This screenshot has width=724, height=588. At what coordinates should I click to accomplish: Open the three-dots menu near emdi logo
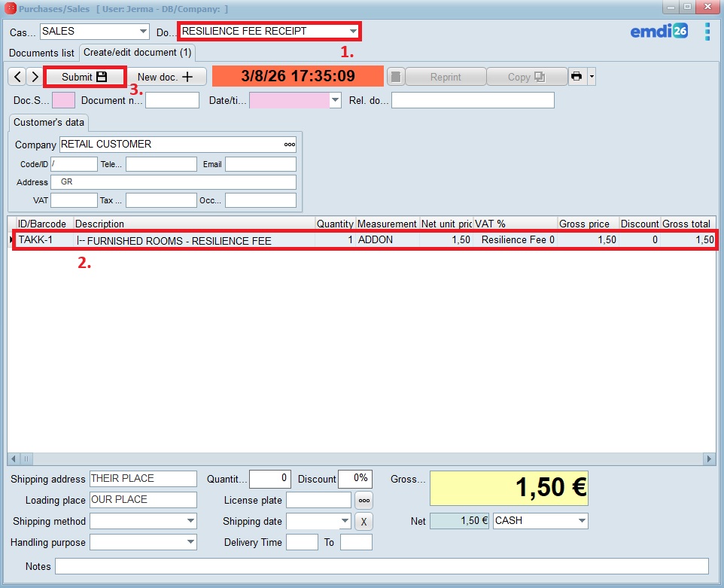(707, 32)
